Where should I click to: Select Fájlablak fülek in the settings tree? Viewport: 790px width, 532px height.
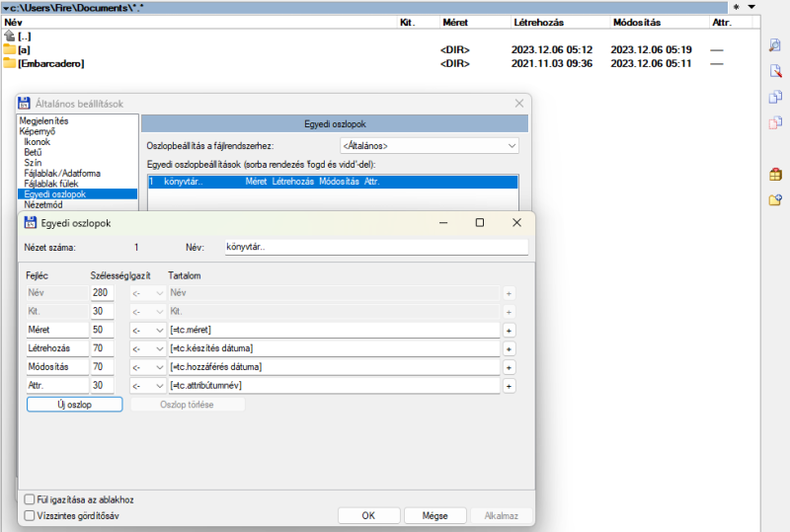(x=51, y=184)
